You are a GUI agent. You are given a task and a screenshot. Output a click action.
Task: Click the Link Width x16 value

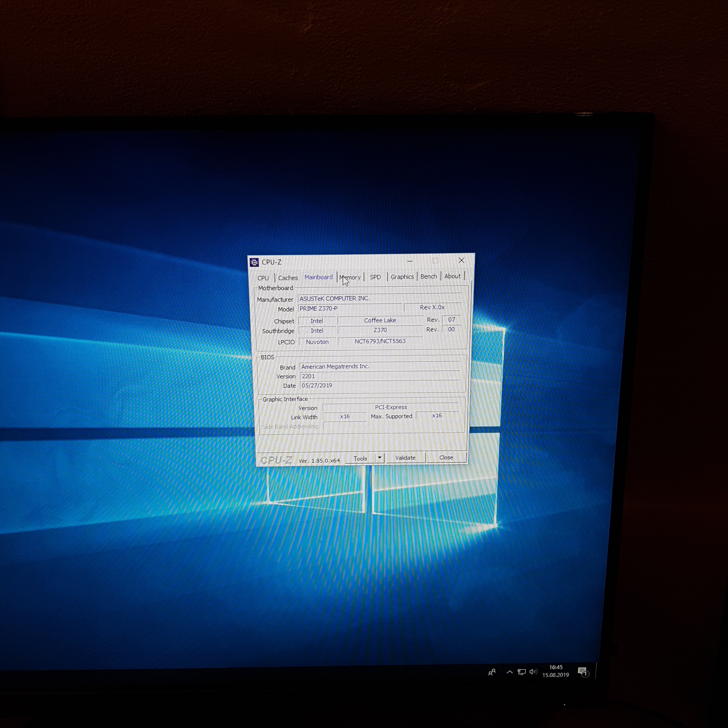tap(345, 416)
